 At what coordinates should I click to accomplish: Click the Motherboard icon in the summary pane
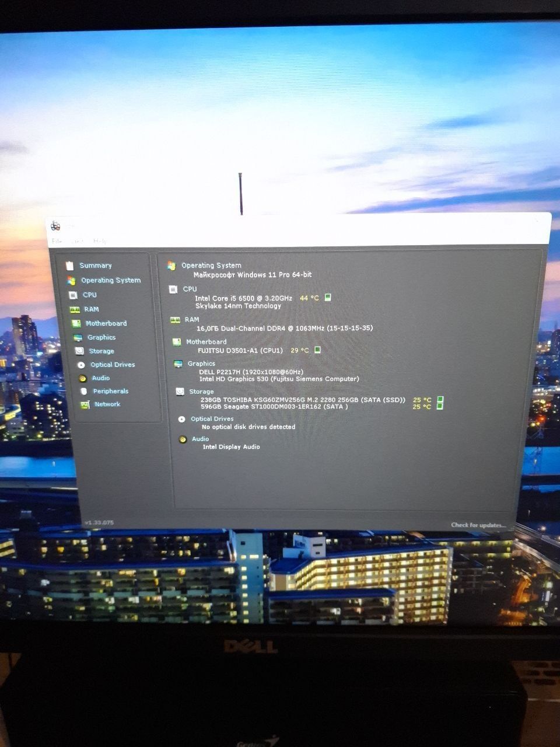(x=177, y=342)
